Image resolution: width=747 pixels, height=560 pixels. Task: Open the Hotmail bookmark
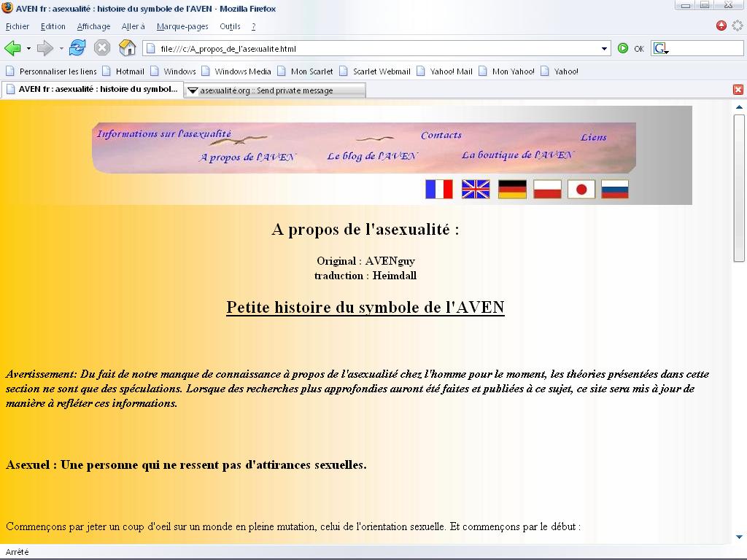tap(123, 71)
